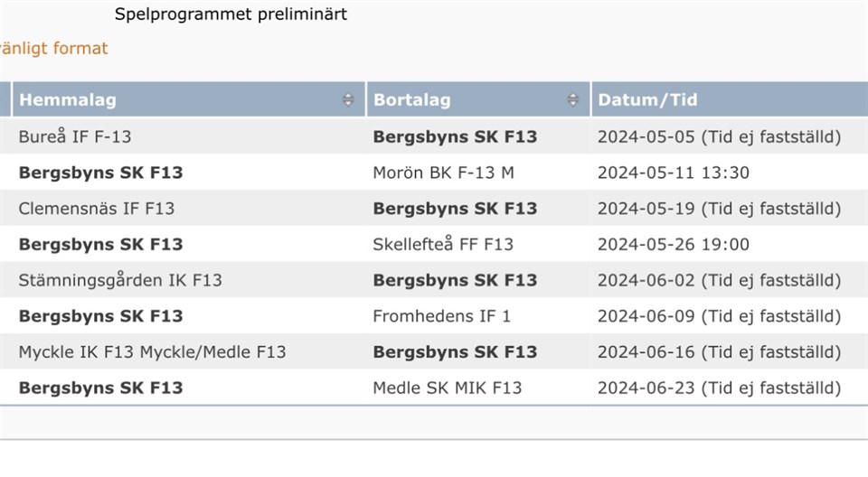Select Stämningsgården IK F13 home team
The image size is (868, 477).
[120, 280]
